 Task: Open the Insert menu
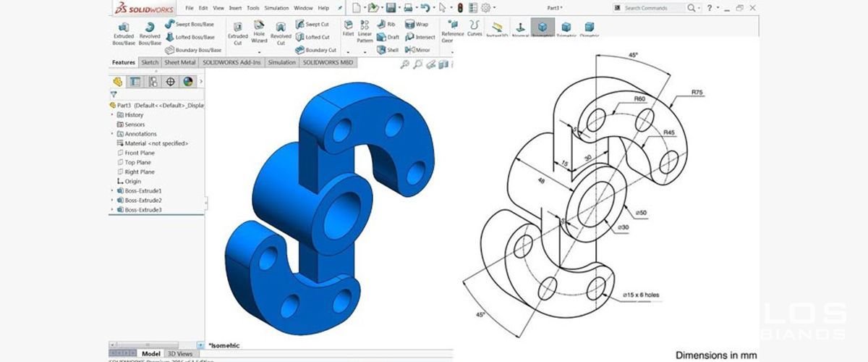(235, 8)
